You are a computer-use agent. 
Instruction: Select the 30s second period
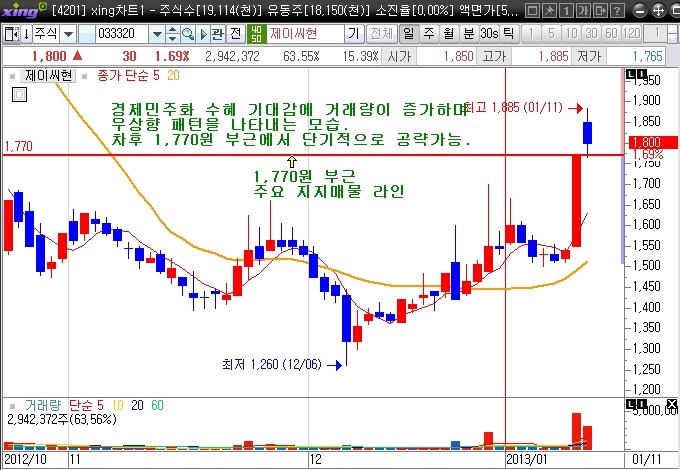[489, 34]
